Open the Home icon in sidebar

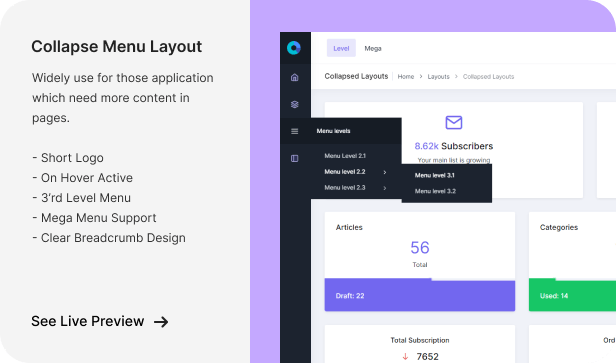click(x=294, y=77)
